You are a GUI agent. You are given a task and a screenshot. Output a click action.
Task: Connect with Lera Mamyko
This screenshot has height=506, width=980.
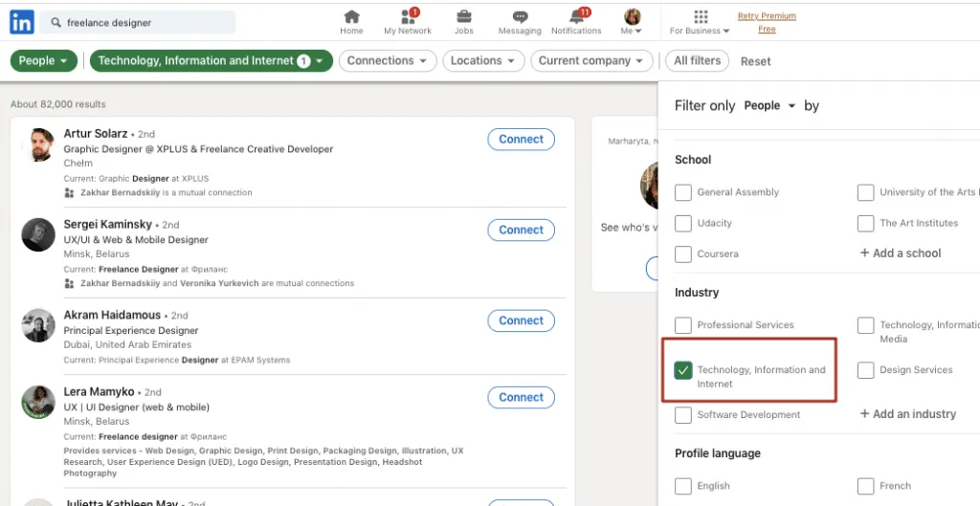[522, 397]
